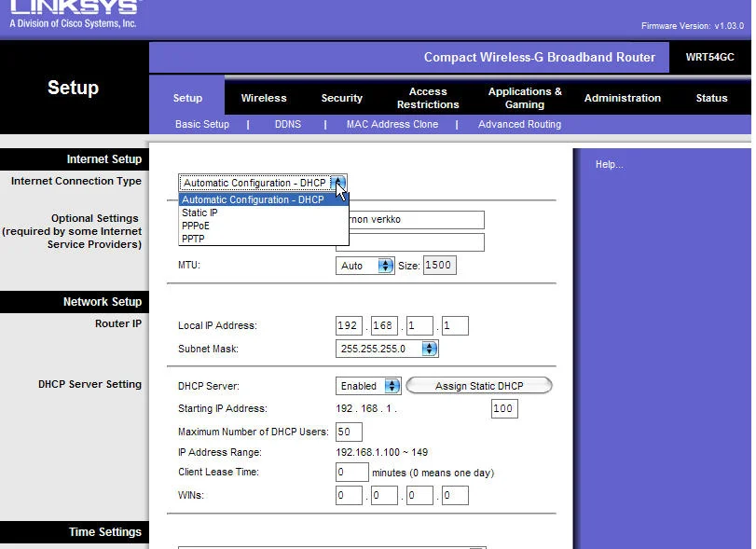The image size is (756, 549).
Task: Select Automatic Configuration - DHCP option
Action: [254, 199]
